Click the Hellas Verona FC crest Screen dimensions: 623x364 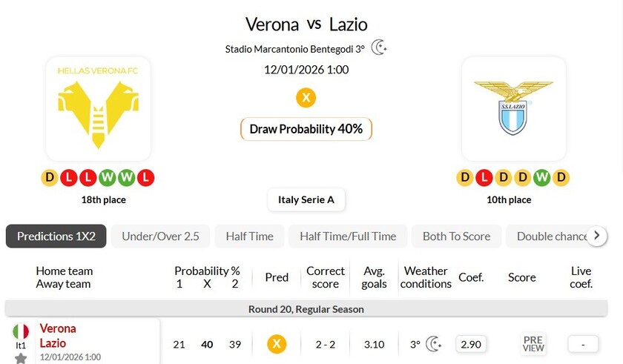pyautogui.click(x=98, y=109)
